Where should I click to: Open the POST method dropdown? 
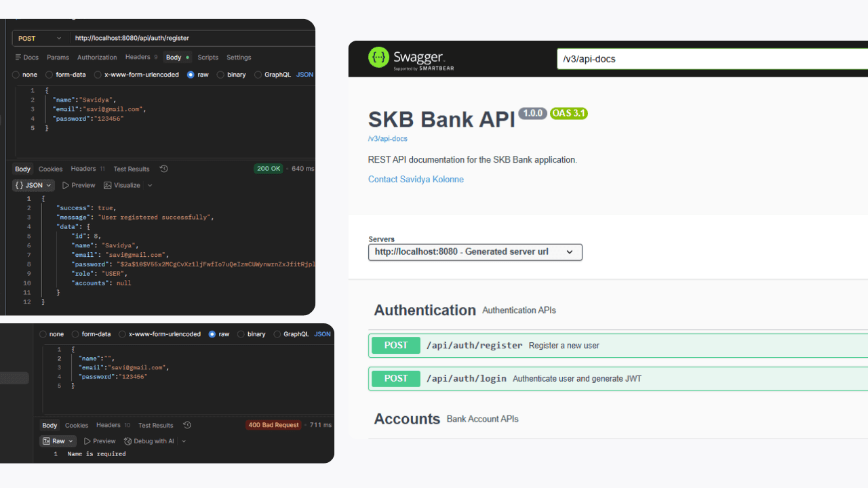coord(40,39)
